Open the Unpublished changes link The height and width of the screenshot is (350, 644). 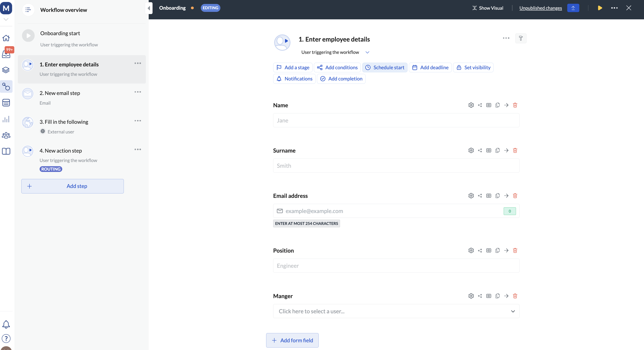tap(540, 8)
